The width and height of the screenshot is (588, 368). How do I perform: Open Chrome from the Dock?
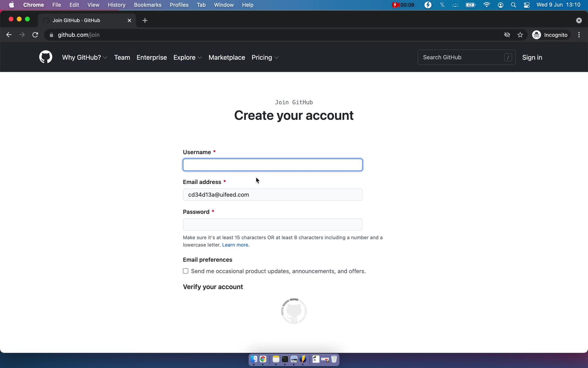point(263,359)
